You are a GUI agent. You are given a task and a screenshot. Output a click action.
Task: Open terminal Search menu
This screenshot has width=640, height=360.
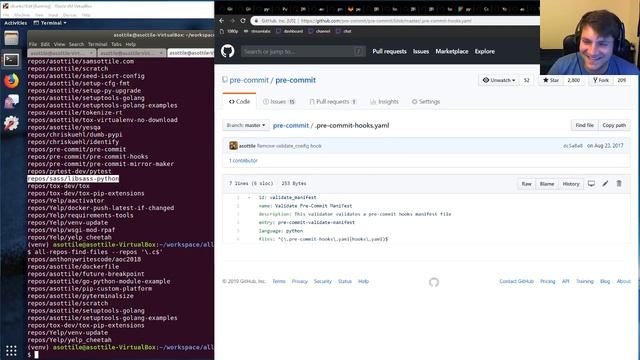point(76,44)
